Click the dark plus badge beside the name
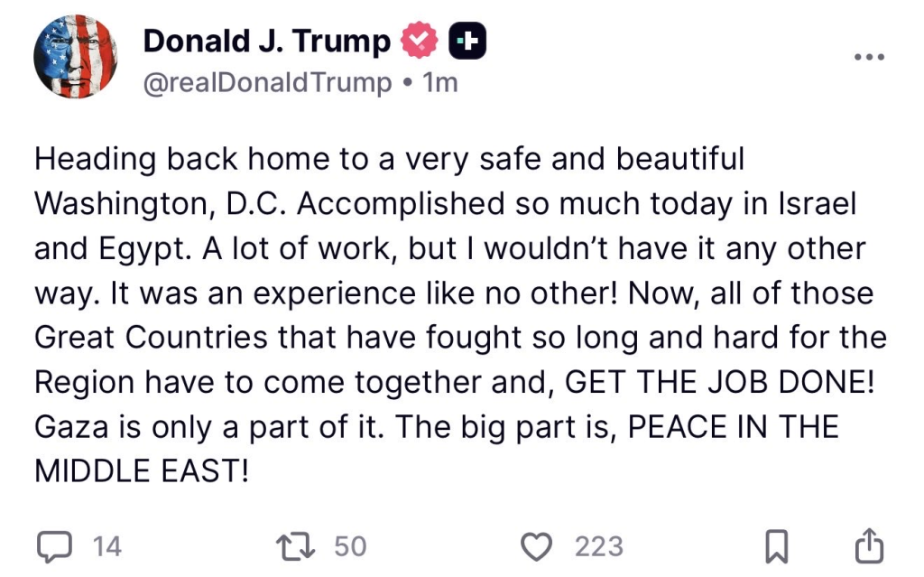 (468, 41)
